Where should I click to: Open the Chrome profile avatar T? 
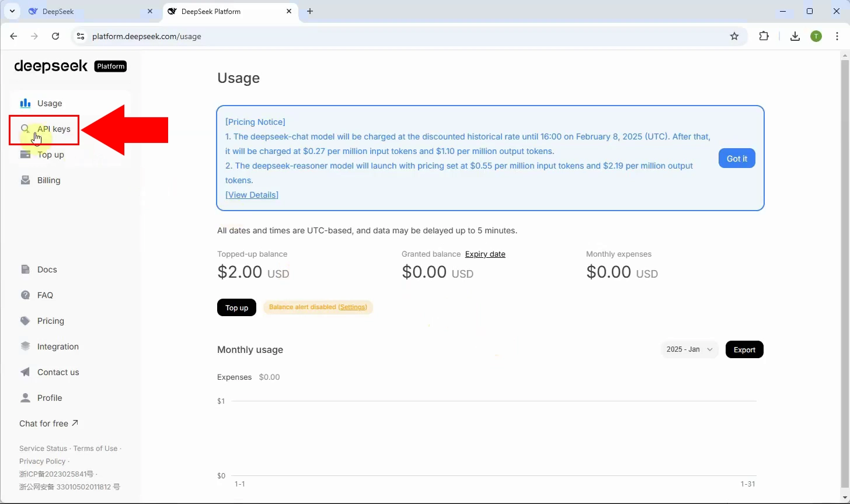[816, 36]
